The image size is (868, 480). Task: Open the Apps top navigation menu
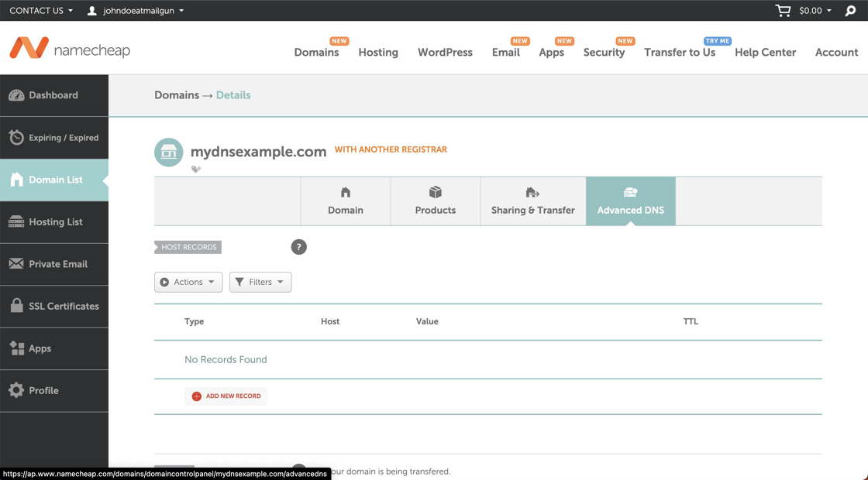click(551, 52)
